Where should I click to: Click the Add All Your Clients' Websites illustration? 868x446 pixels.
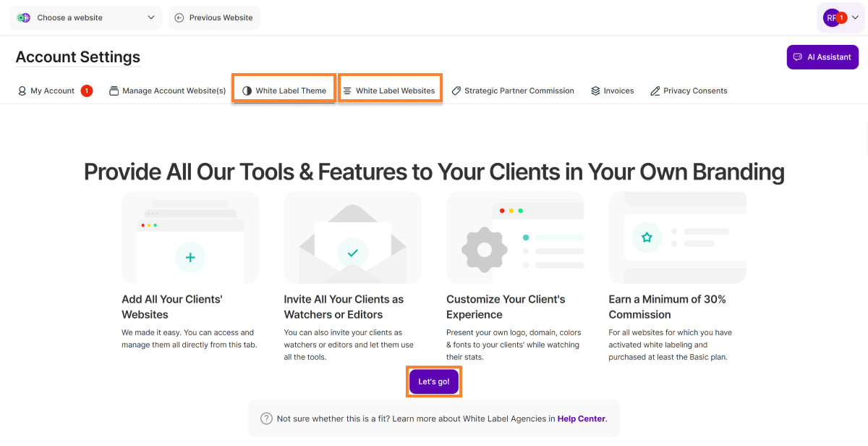pos(190,237)
